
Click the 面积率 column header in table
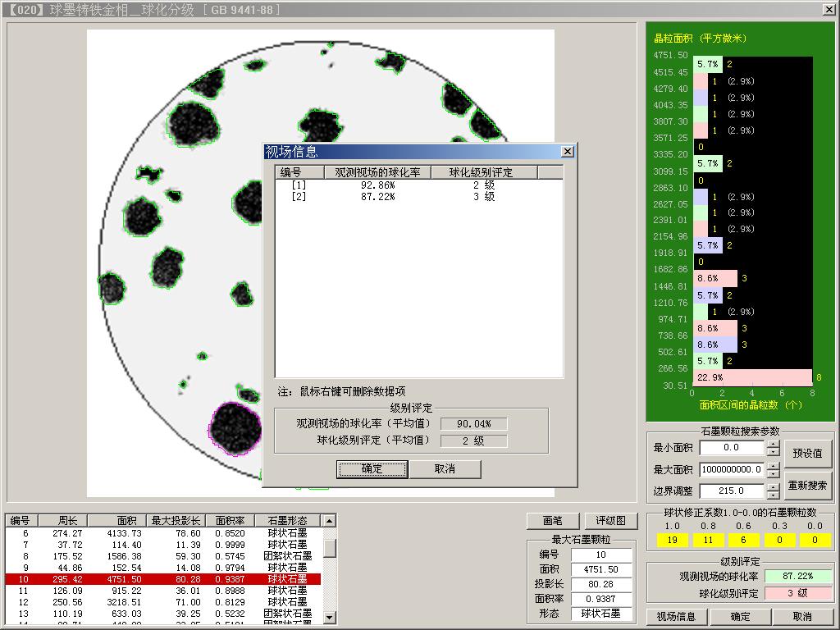tap(230, 520)
